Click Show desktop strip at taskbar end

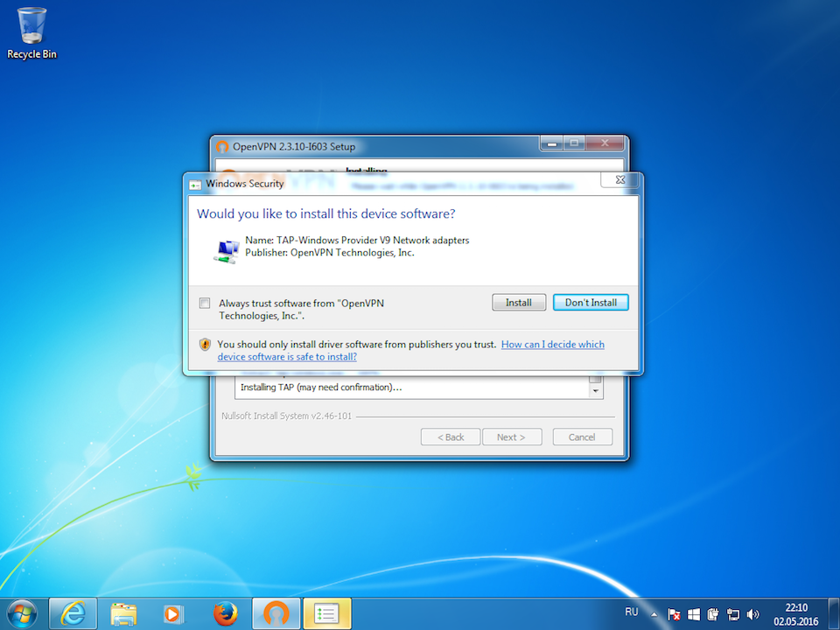click(x=834, y=614)
